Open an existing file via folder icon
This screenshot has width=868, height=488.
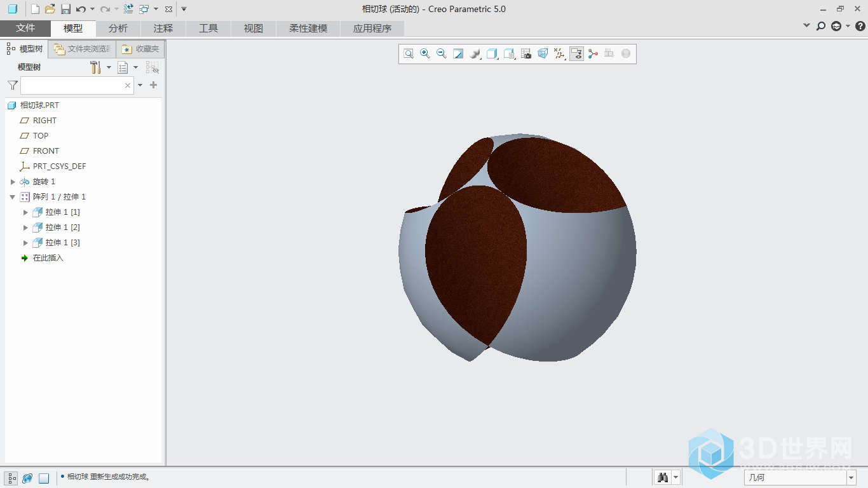tap(50, 9)
